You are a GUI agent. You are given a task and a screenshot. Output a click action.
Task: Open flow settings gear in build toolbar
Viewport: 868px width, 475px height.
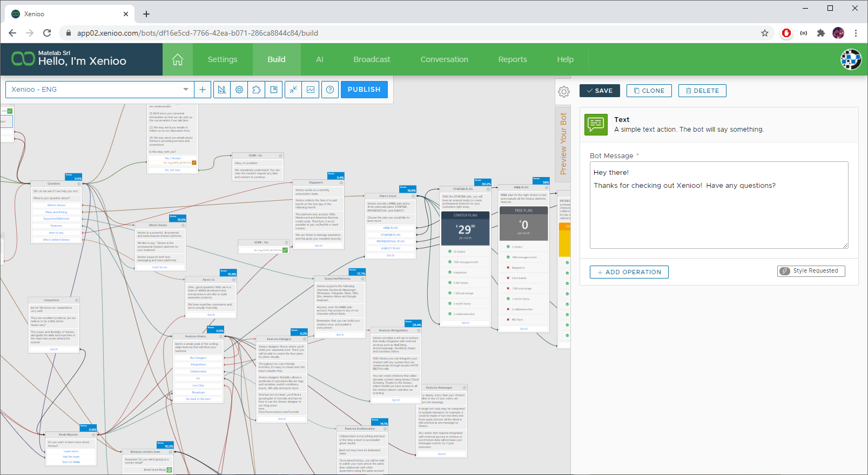click(x=239, y=90)
